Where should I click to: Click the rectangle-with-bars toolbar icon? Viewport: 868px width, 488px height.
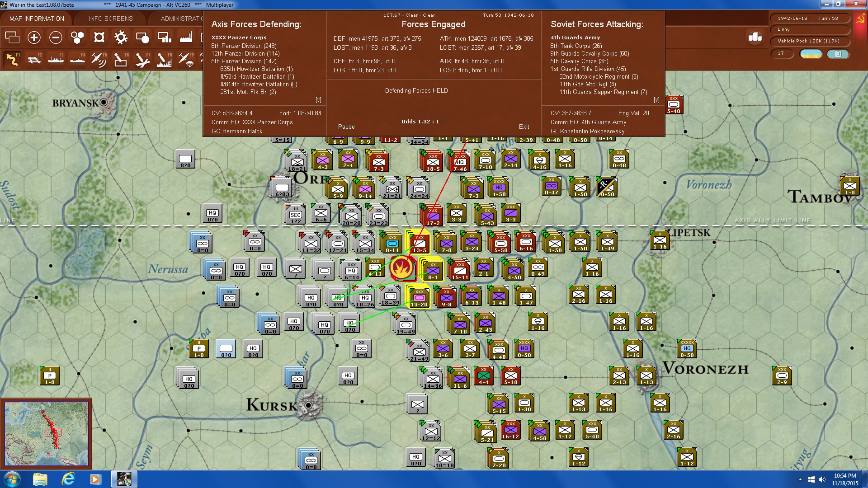164,38
